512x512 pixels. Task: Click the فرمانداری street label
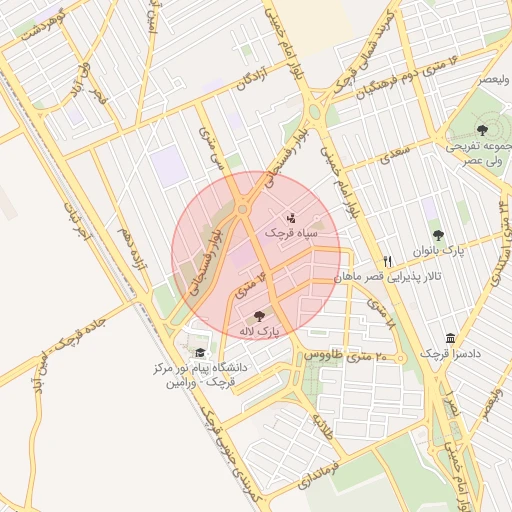[x=318, y=475]
